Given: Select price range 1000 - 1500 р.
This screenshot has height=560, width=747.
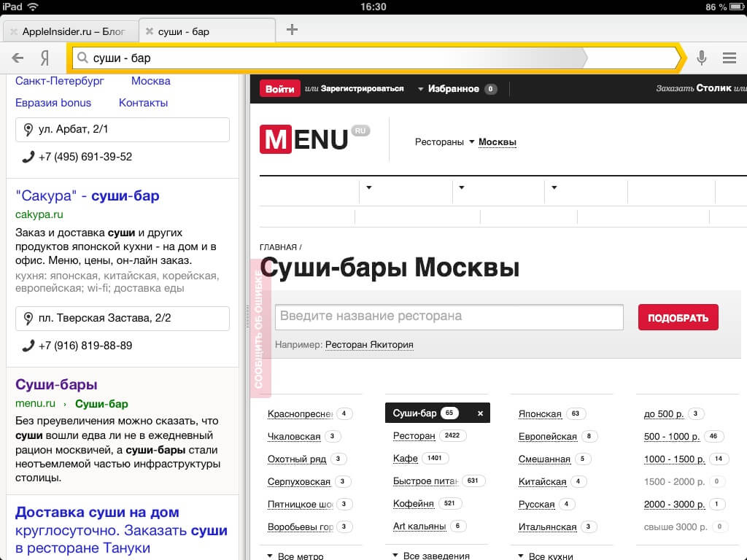Looking at the screenshot, I should tap(674, 459).
